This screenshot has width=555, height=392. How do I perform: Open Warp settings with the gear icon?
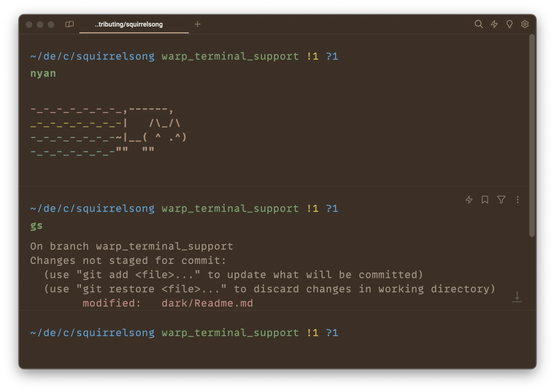pyautogui.click(x=525, y=24)
